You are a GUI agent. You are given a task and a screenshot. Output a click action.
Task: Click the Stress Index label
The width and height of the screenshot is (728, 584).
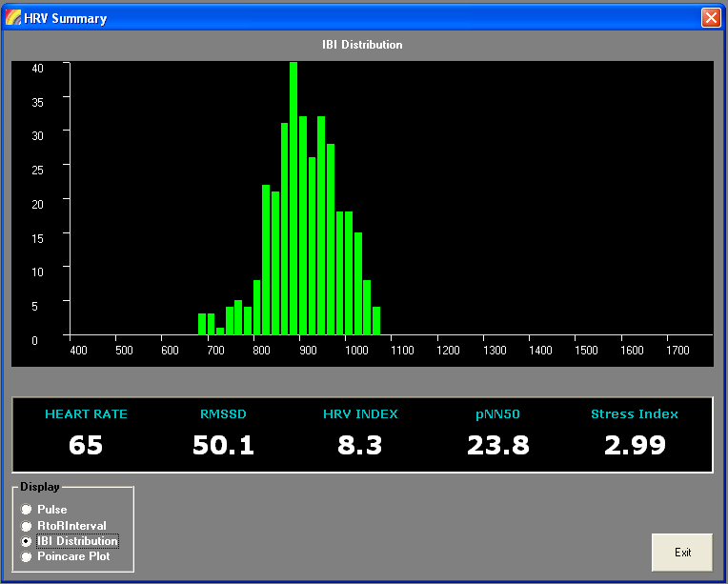pyautogui.click(x=635, y=414)
